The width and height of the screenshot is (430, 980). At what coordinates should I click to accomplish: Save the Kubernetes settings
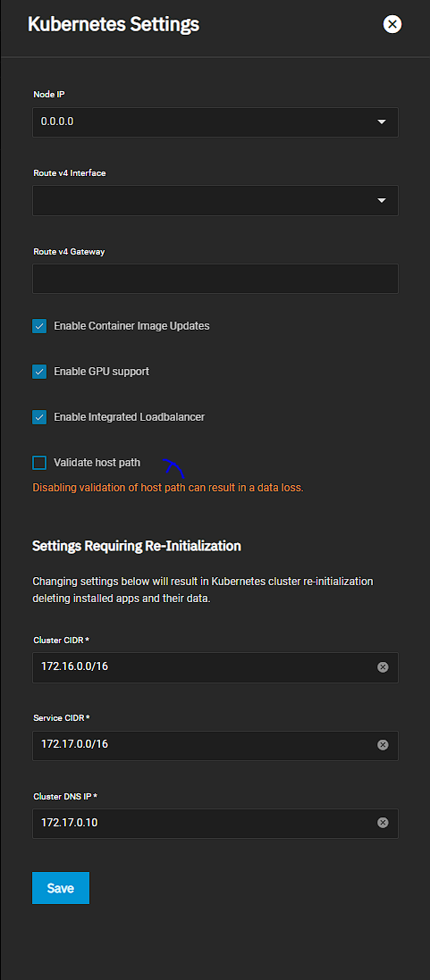click(61, 888)
